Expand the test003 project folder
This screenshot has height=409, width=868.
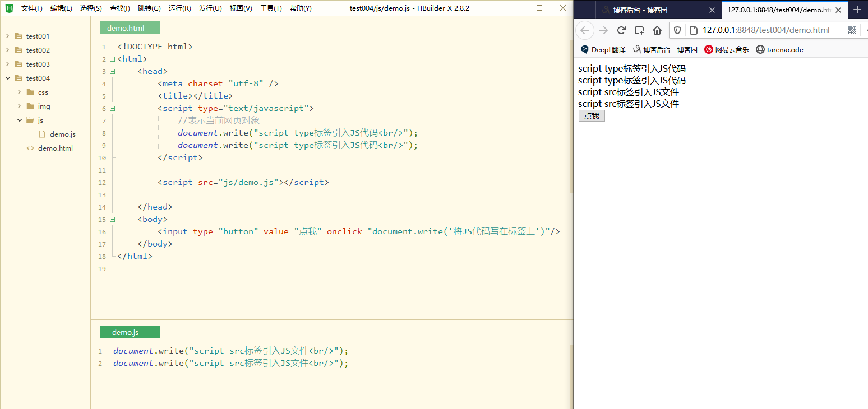pyautogui.click(x=7, y=64)
